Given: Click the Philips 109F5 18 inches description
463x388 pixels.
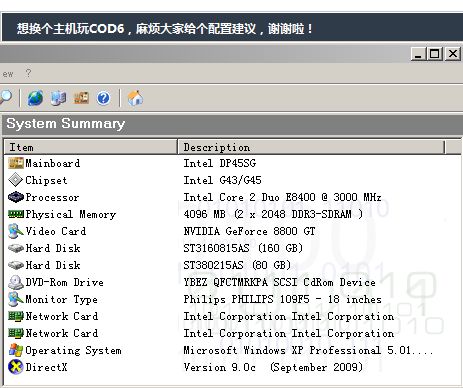Looking at the screenshot, I should 282,299.
